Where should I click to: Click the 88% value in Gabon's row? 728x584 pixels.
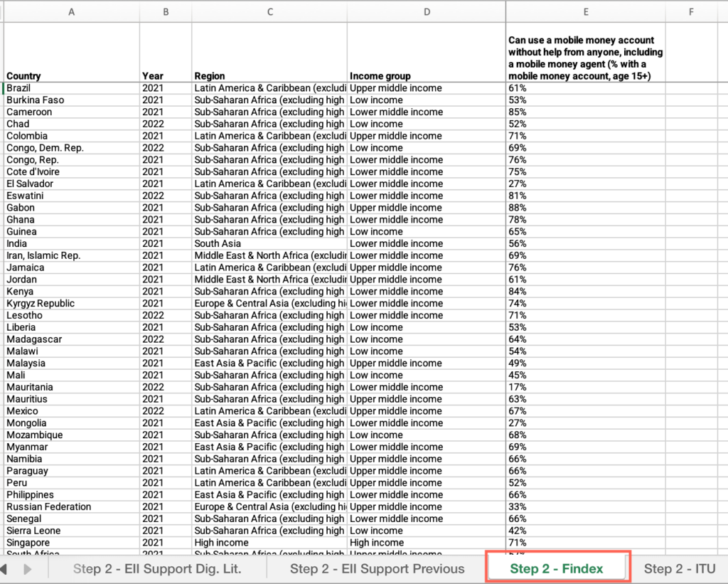pos(586,208)
